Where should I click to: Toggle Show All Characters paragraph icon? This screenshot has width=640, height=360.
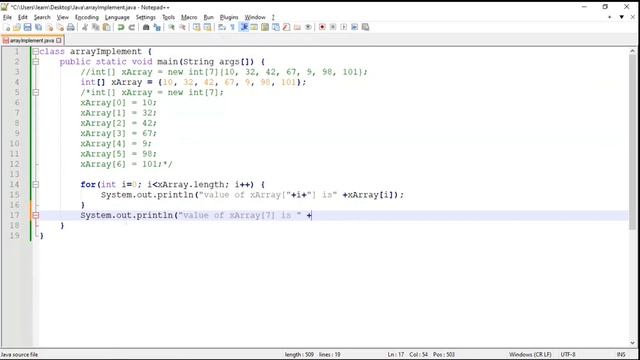coord(233,27)
